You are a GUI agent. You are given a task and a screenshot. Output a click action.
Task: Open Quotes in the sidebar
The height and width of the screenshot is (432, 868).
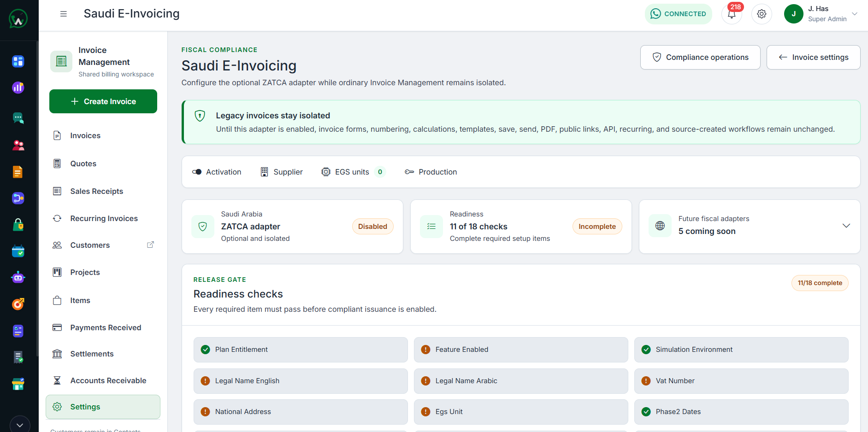[103, 163]
